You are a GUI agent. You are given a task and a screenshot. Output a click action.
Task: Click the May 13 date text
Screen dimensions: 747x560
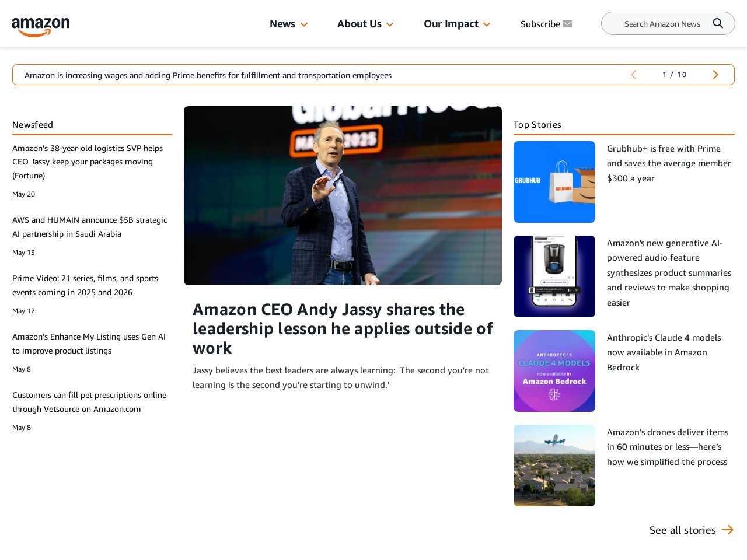point(23,253)
